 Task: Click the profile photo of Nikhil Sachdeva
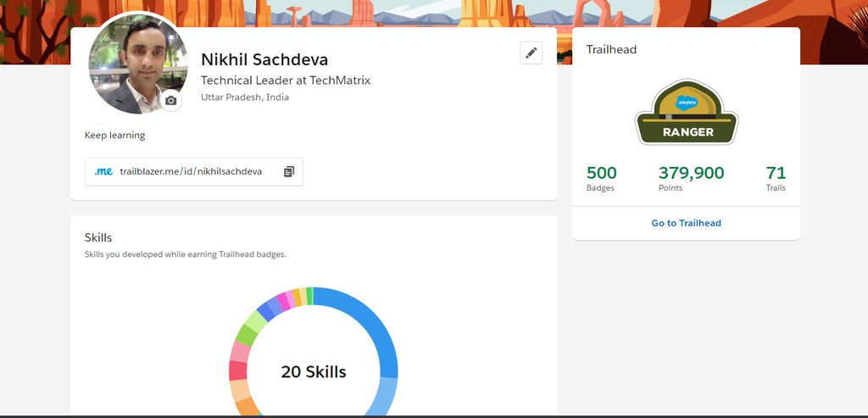pos(137,63)
